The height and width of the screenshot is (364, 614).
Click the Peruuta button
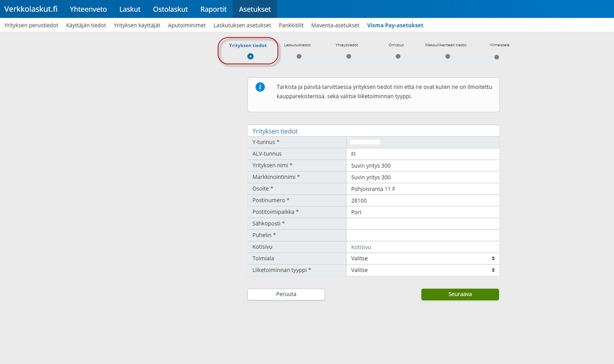[286, 295]
